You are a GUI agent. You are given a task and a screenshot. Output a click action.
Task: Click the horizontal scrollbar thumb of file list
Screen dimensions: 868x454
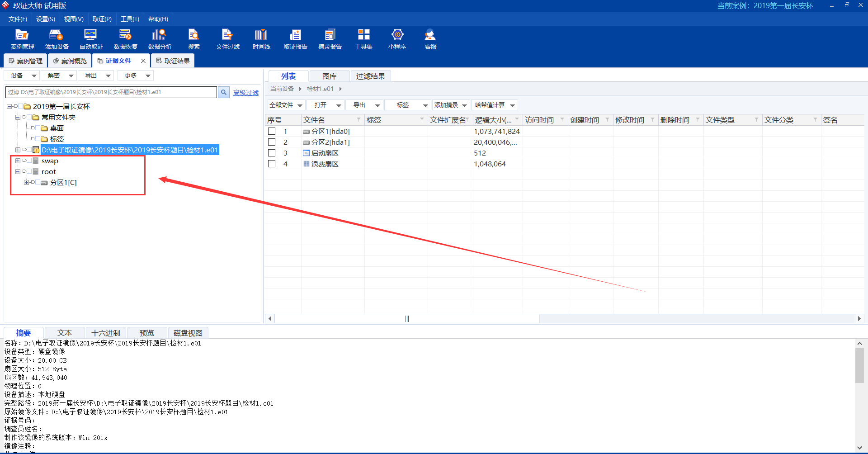[407, 319]
